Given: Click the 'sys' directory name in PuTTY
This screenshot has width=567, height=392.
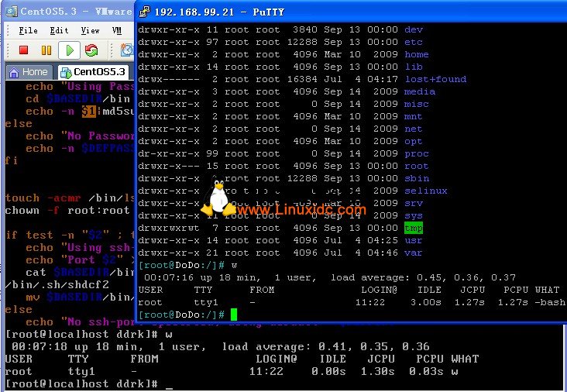Looking at the screenshot, I should click(x=414, y=215).
